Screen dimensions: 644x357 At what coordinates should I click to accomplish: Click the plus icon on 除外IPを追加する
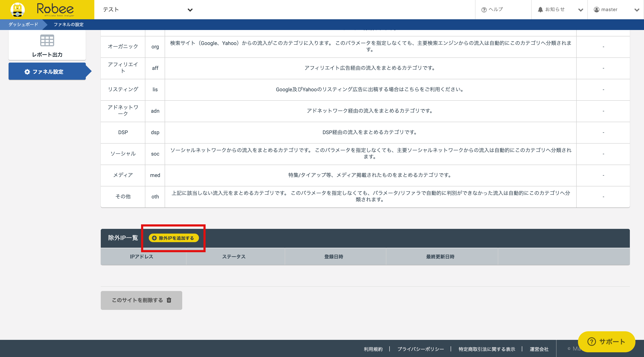154,238
